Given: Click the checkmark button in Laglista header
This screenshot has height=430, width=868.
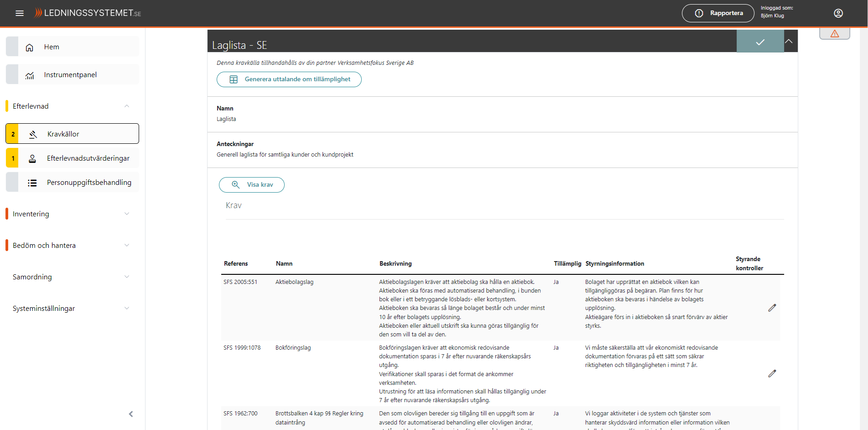Looking at the screenshot, I should tap(760, 42).
